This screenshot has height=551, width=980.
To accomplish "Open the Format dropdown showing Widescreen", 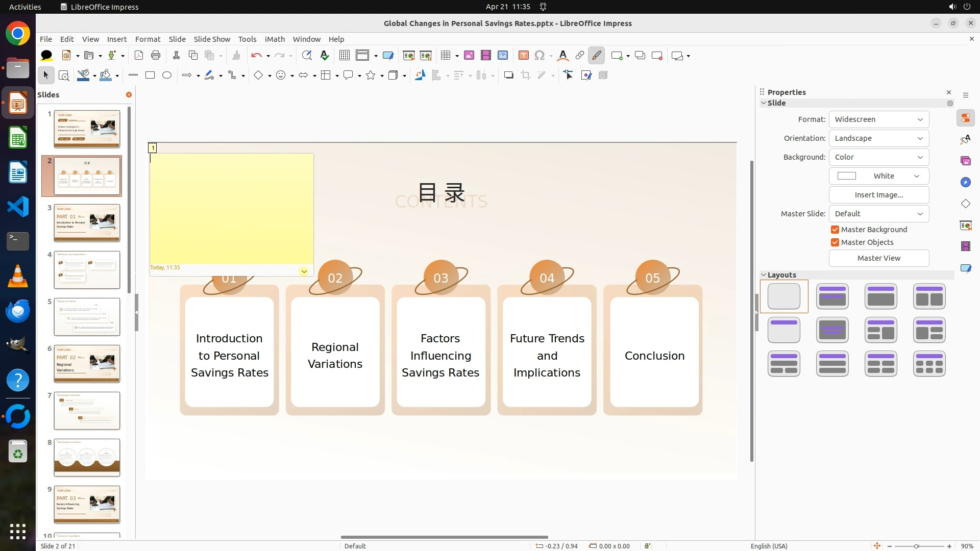I will point(878,119).
